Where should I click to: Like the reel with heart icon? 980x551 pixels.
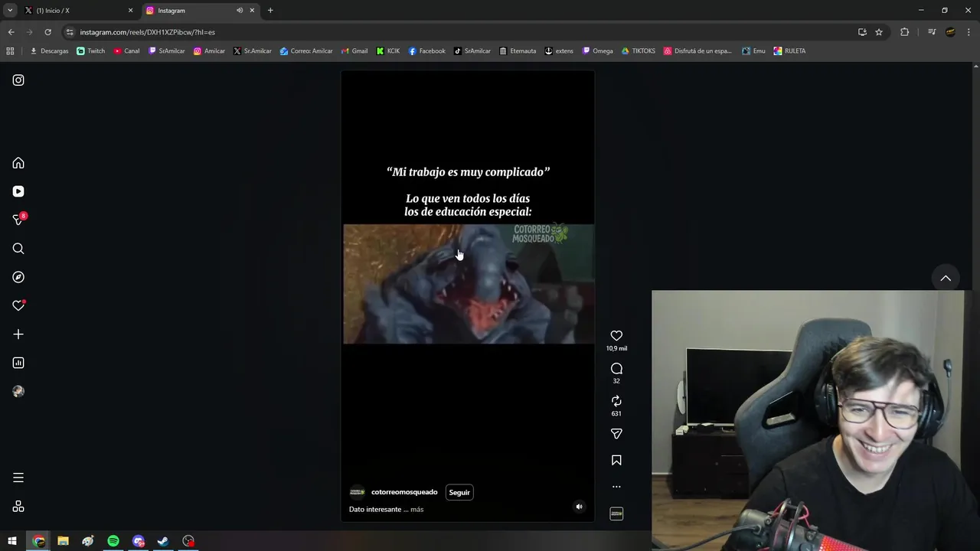pos(616,336)
